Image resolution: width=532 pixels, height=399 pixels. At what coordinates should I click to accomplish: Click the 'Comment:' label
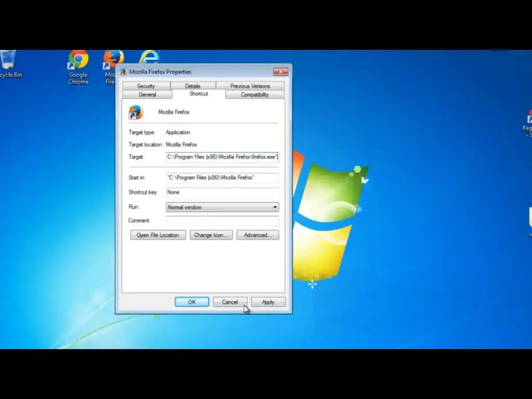(139, 220)
